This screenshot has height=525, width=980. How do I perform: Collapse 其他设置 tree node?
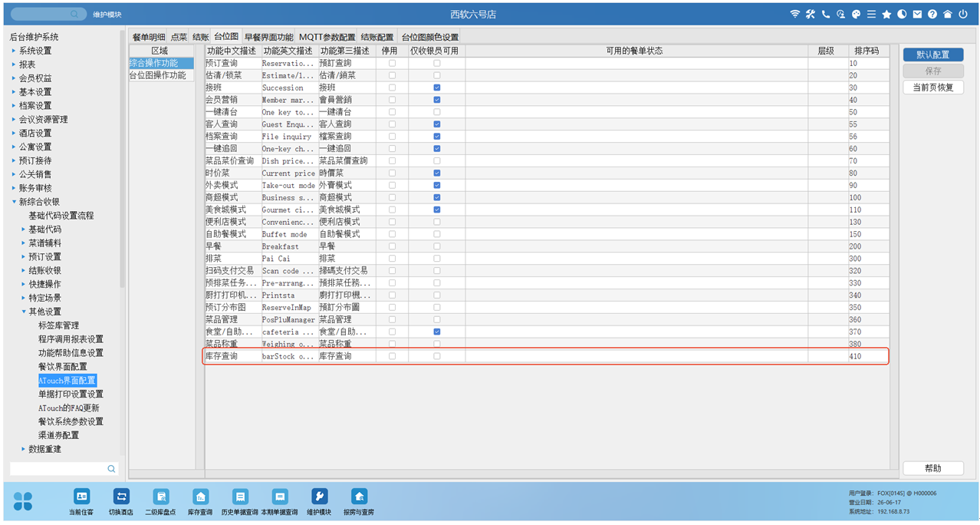[23, 312]
